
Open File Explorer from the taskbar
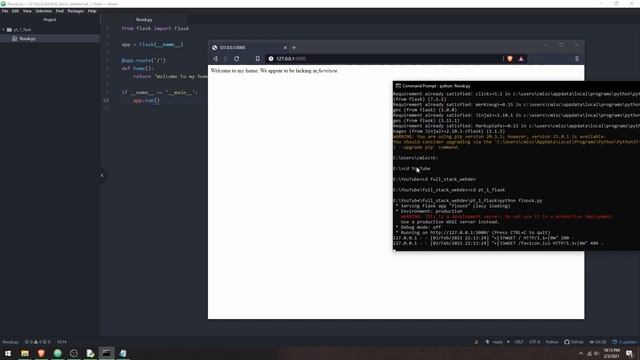pyautogui.click(x=25, y=353)
